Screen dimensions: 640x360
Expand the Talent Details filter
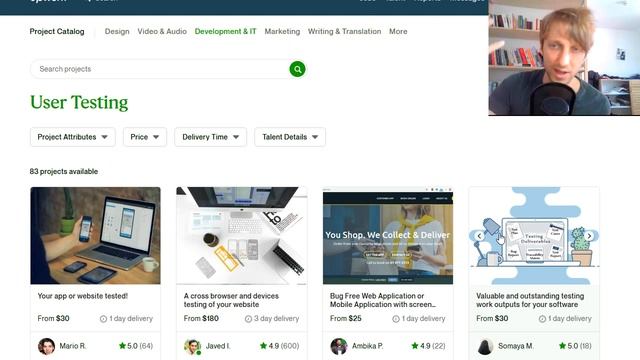point(290,137)
